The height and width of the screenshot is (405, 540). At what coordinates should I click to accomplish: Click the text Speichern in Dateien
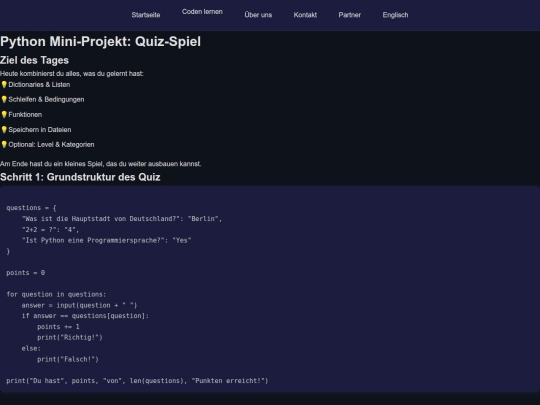40,129
